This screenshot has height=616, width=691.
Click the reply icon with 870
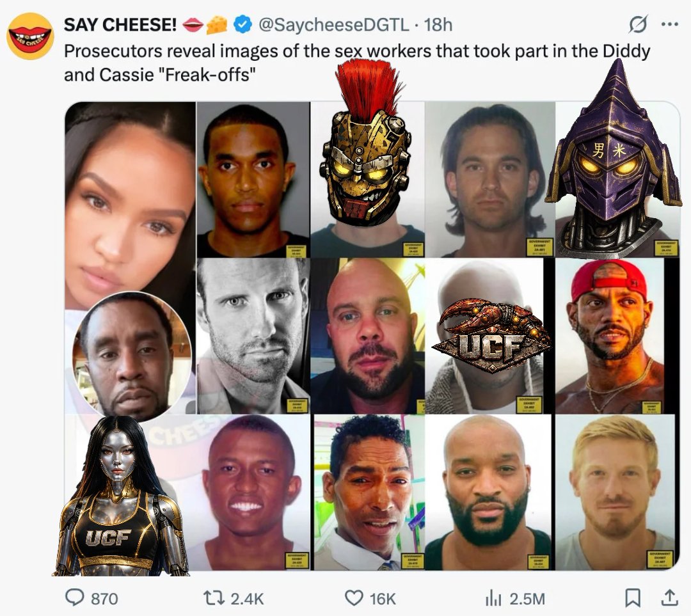pos(77,598)
